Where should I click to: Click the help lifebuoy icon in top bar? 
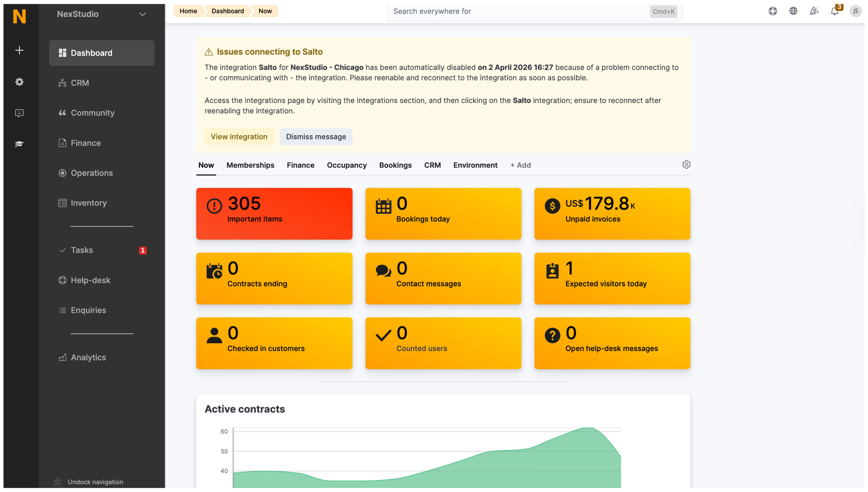click(x=773, y=11)
